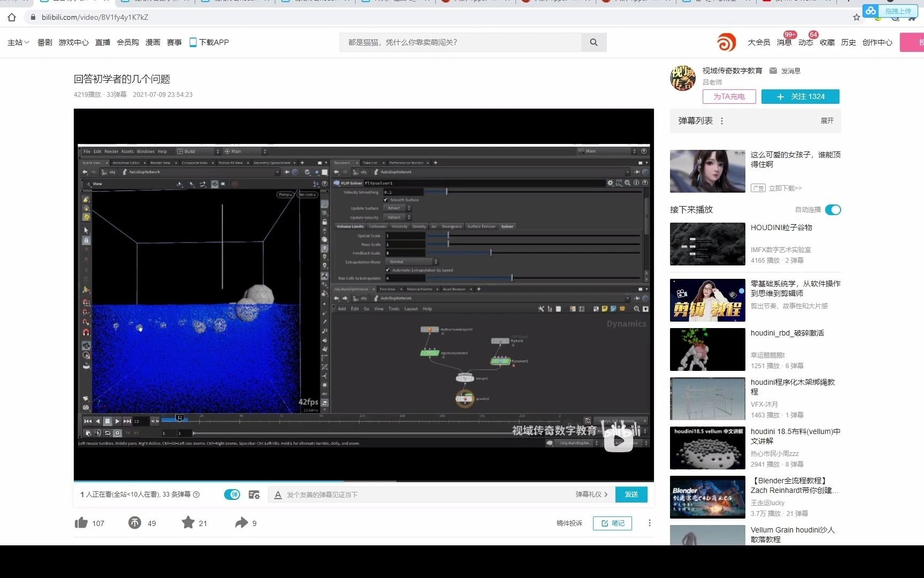924x578 pixels.
Task: Open 弹幕礼仪 chevron link
Action: pos(591,495)
